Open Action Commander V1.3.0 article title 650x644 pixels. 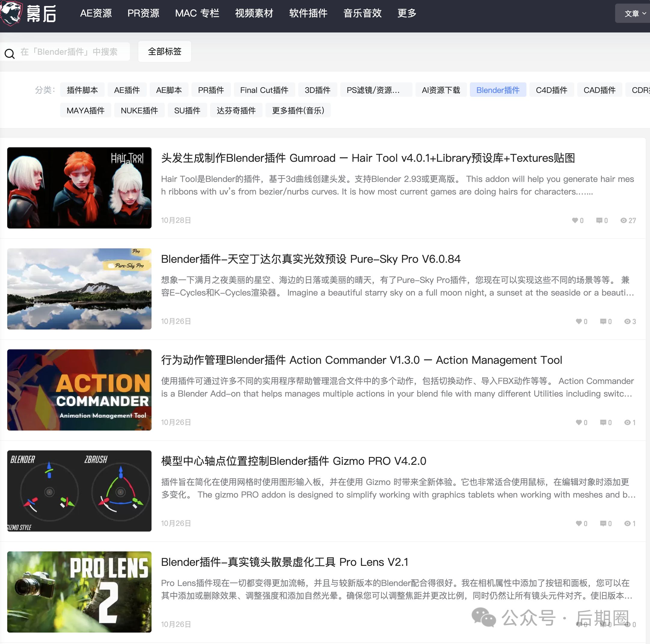tap(362, 360)
